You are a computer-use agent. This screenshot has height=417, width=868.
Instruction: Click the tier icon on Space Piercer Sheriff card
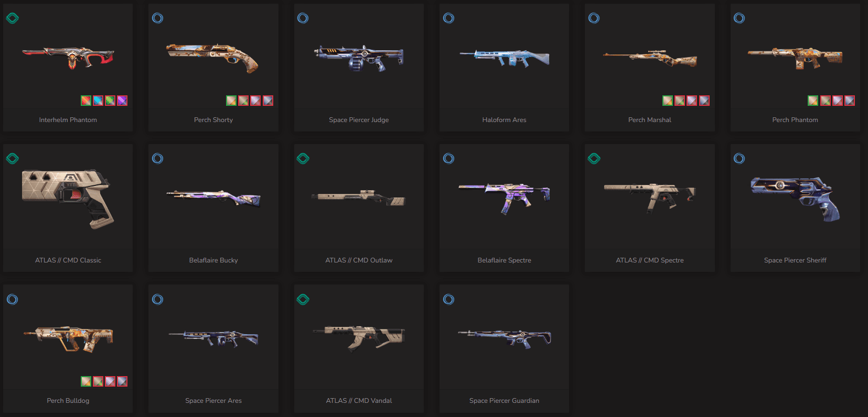pos(739,159)
